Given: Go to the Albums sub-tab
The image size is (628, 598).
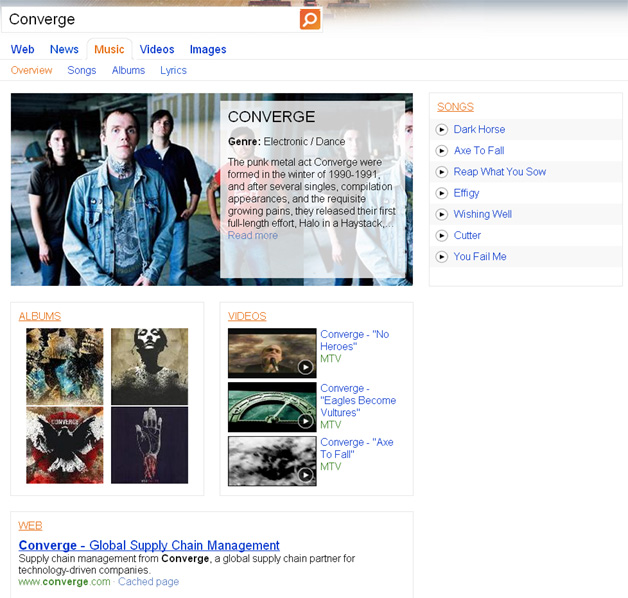Looking at the screenshot, I should click(x=128, y=70).
